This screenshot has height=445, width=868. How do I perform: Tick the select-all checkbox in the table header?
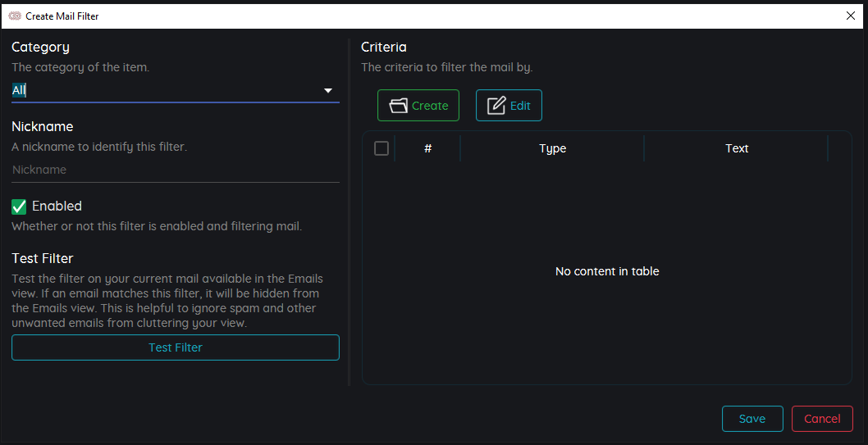[x=381, y=148]
